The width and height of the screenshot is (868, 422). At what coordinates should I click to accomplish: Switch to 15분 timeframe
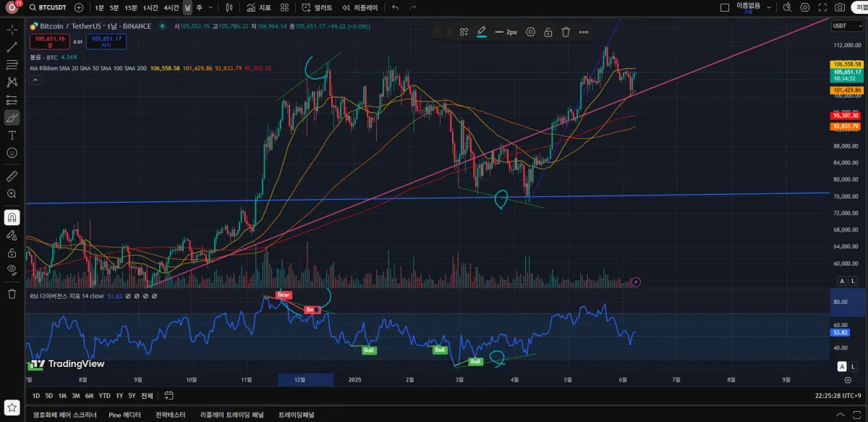click(131, 7)
